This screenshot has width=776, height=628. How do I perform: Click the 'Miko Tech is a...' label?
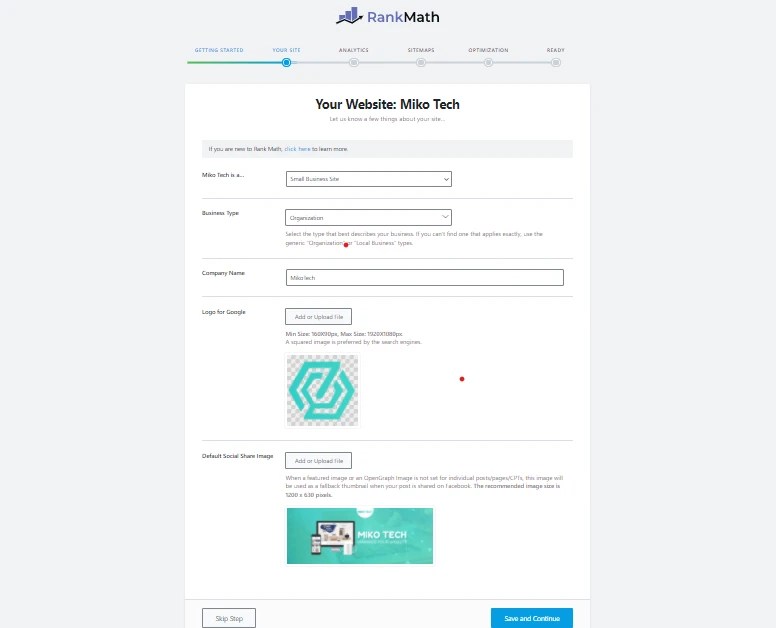223,175
